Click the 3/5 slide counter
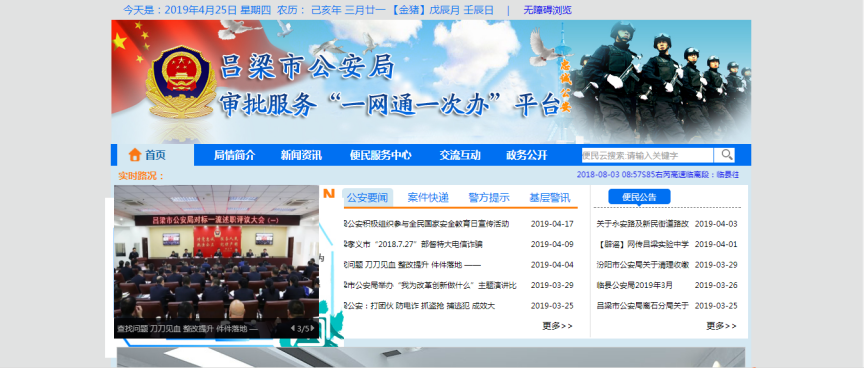864x368 pixels. (303, 329)
